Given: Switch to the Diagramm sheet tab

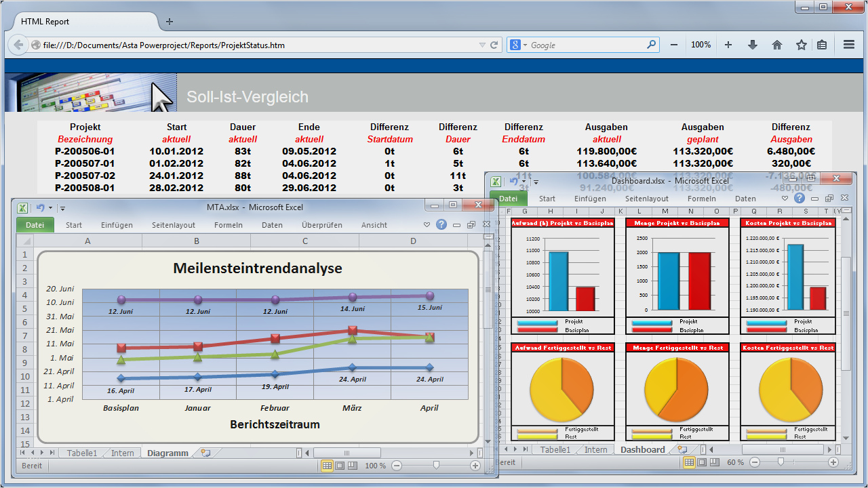Looking at the screenshot, I should point(167,453).
